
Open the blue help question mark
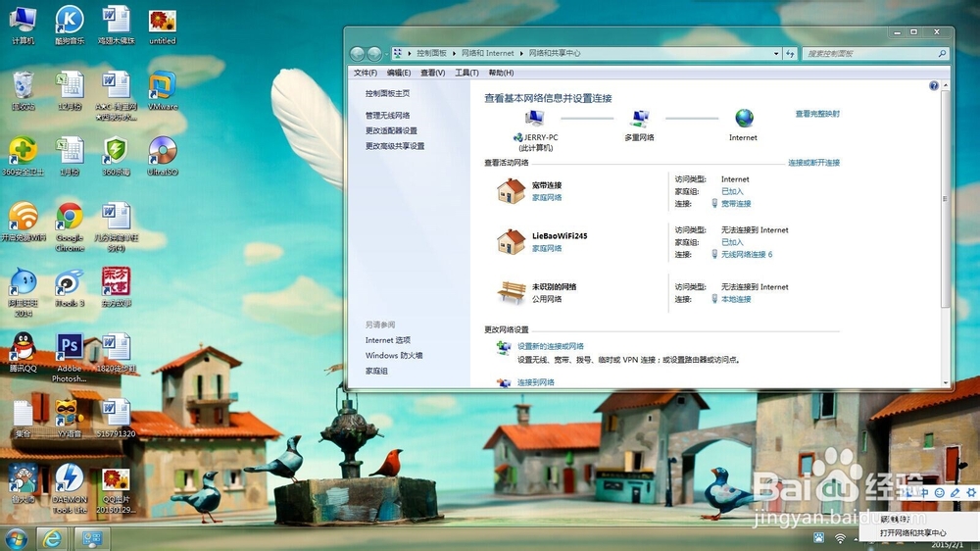(934, 85)
